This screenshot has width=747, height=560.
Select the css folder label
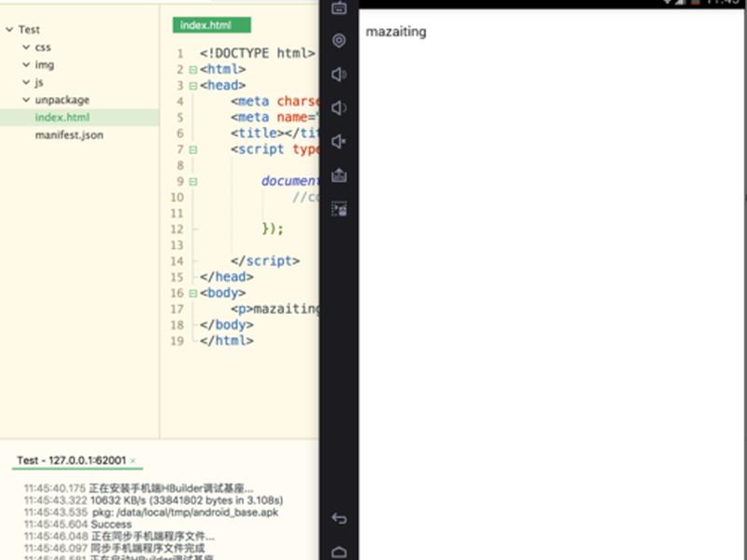[x=43, y=48]
